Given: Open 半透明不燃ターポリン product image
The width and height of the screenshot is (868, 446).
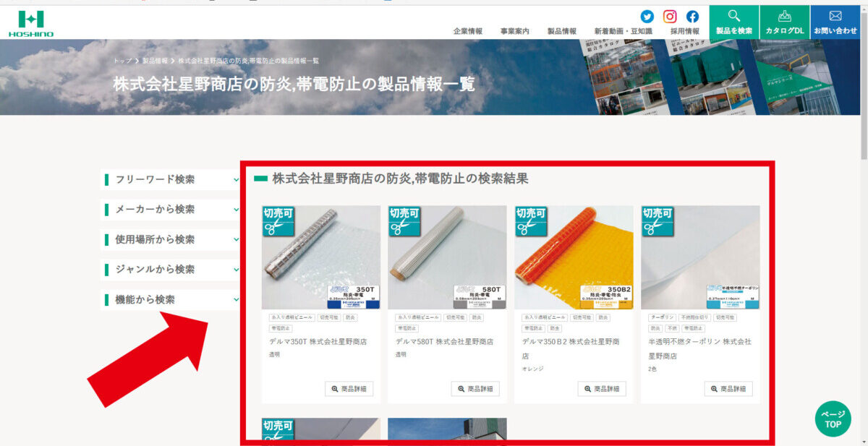Looking at the screenshot, I should point(700,257).
